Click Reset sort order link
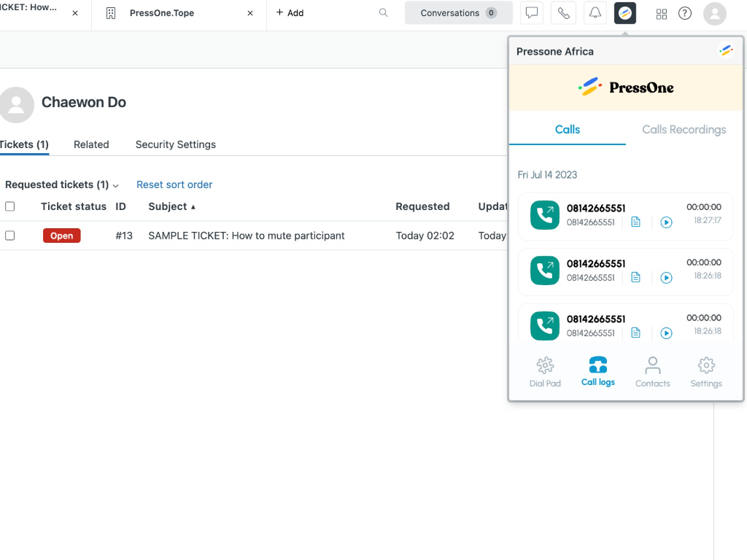The width and height of the screenshot is (747, 560). pyautogui.click(x=174, y=185)
